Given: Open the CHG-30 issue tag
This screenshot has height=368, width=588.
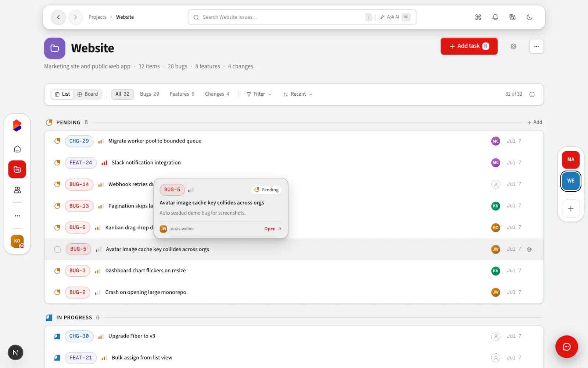Looking at the screenshot, I should (x=79, y=336).
